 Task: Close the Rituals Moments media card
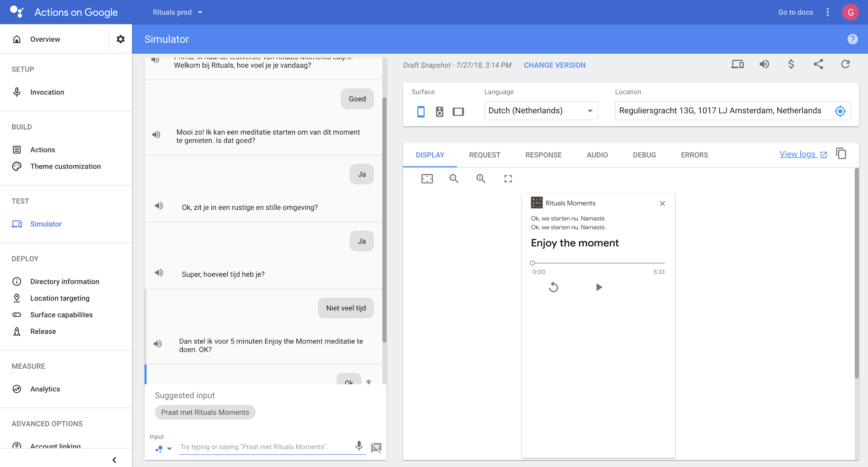(662, 203)
